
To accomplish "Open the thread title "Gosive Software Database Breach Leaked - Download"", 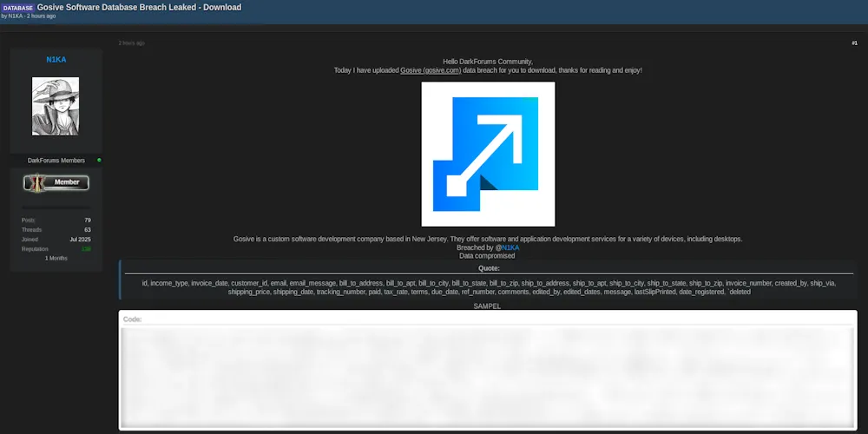I will coord(139,8).
